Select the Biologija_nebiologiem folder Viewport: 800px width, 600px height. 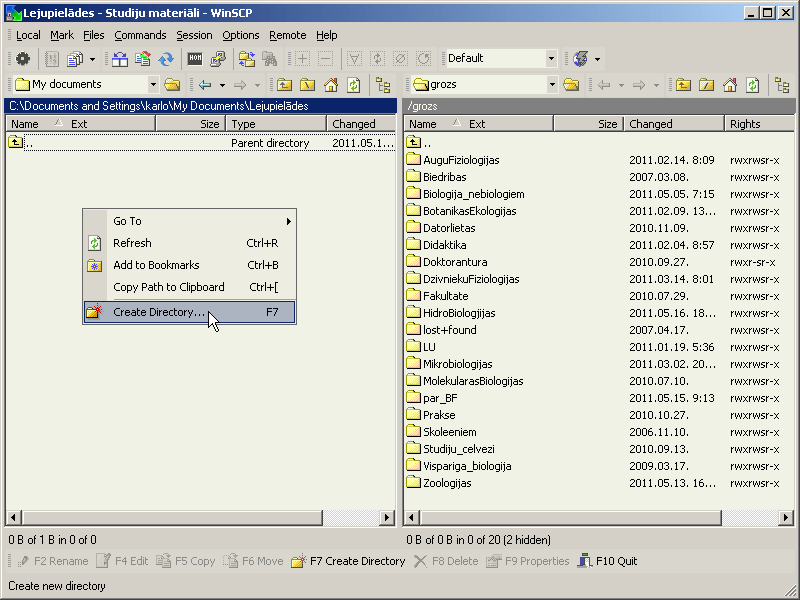pyautogui.click(x=466, y=194)
